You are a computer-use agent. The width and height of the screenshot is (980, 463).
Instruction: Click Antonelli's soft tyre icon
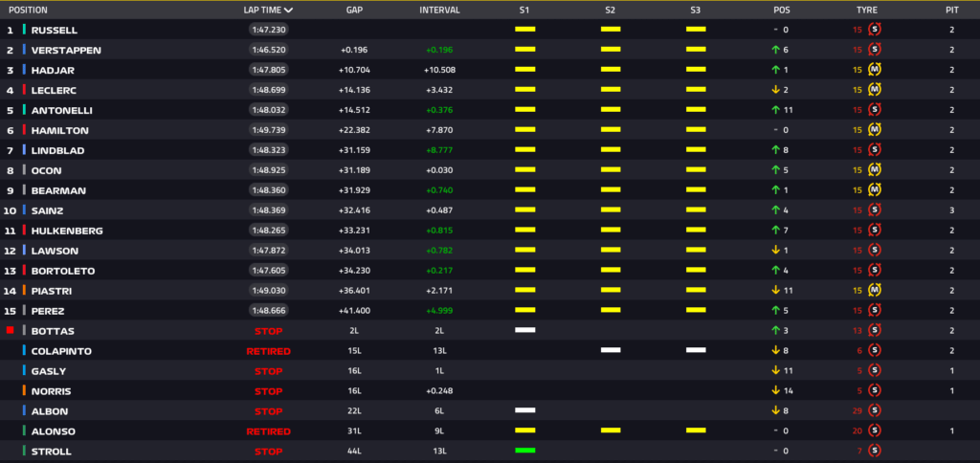coord(875,109)
